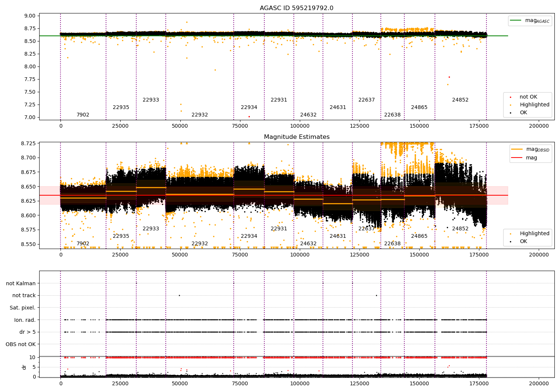Click the 7.00 y-axis tick label
The height and width of the screenshot is (392, 560).
(30, 118)
